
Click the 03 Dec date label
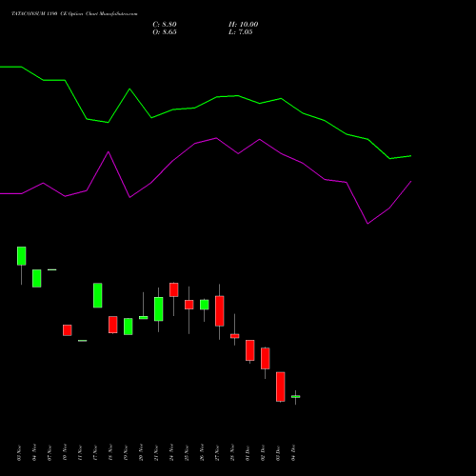click(278, 453)
